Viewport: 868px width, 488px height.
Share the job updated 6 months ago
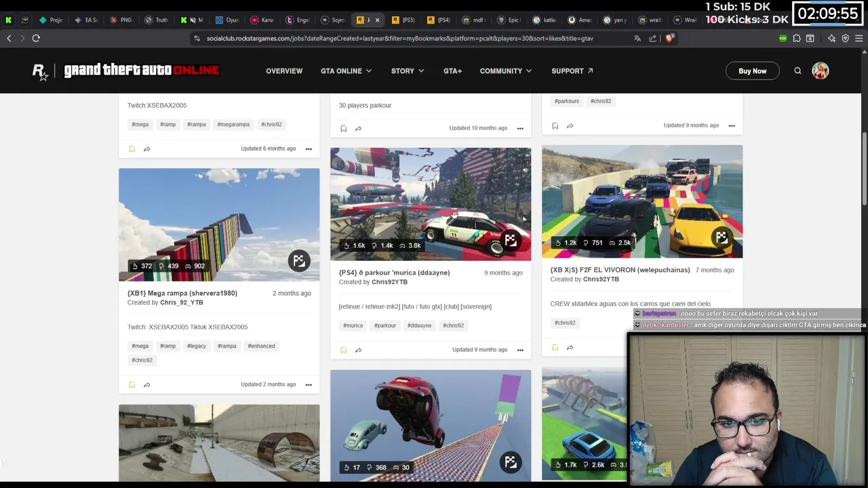tap(146, 149)
